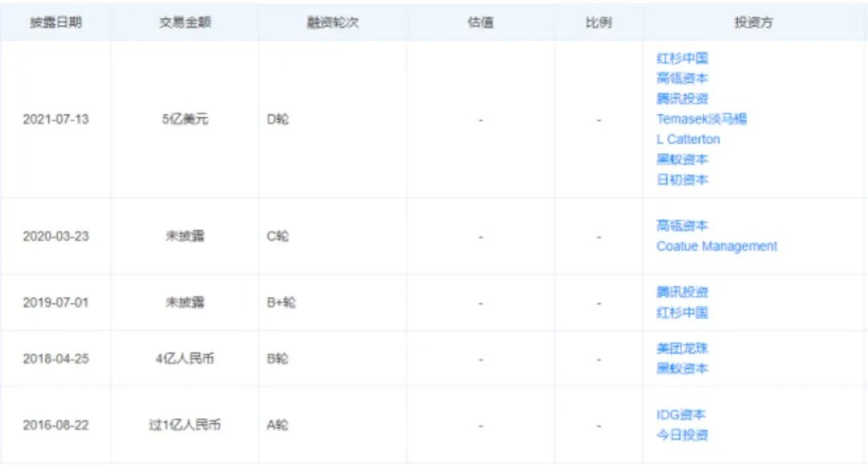Click the 估值 column header
The image size is (868, 468).
point(481,23)
